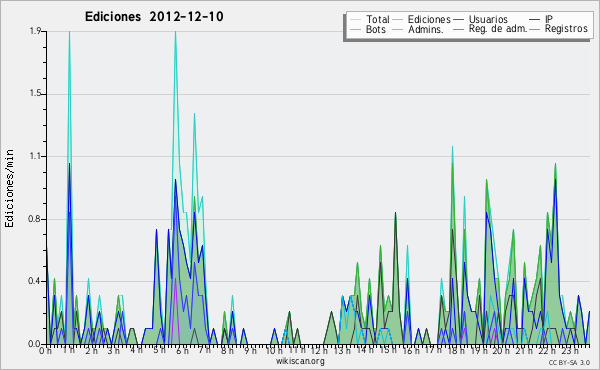Image resolution: width=600 pixels, height=370 pixels.
Task: Click the 'Admins.' legend label
Action: 426,29
